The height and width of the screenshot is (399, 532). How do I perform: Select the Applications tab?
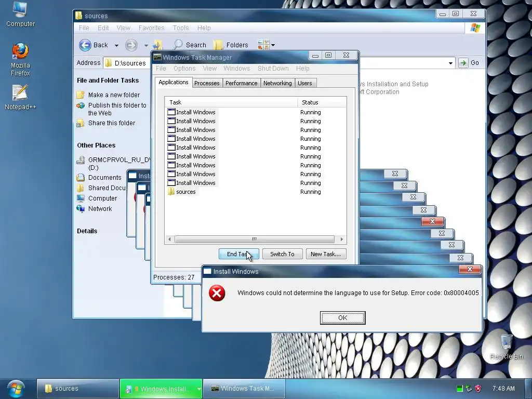click(x=174, y=82)
